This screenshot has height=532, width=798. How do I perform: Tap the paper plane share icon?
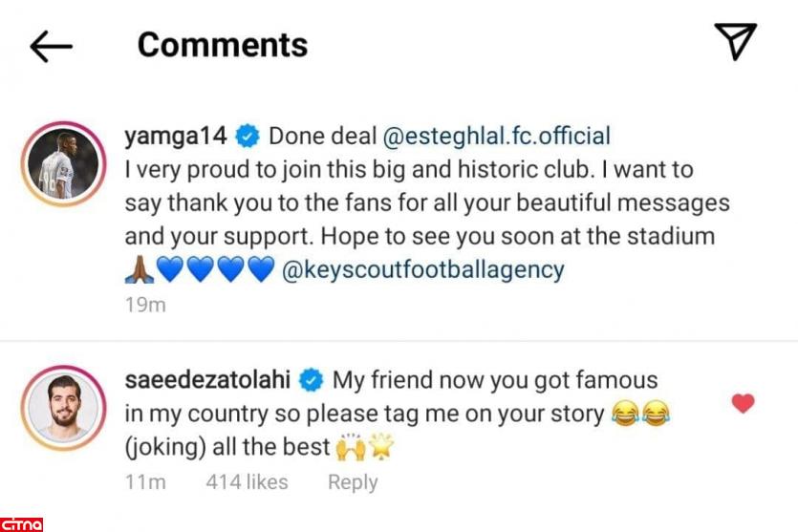[x=735, y=42]
